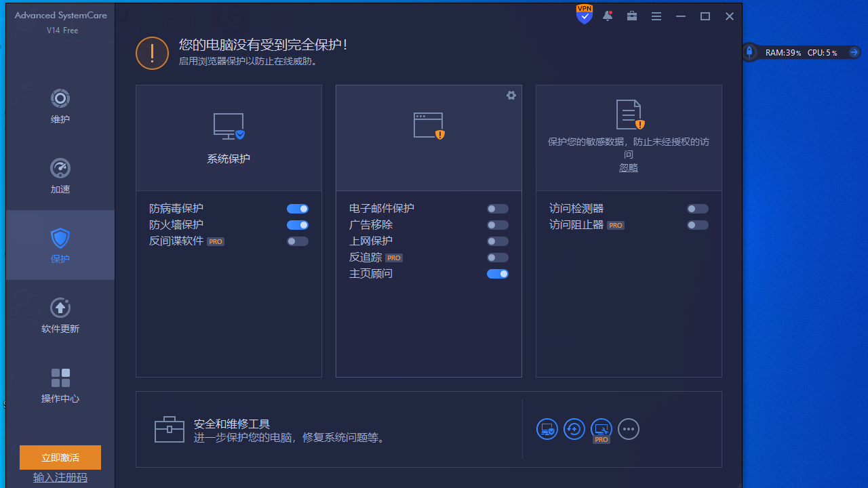
Task: Enable the 访问检测器 toggle
Action: (x=697, y=209)
